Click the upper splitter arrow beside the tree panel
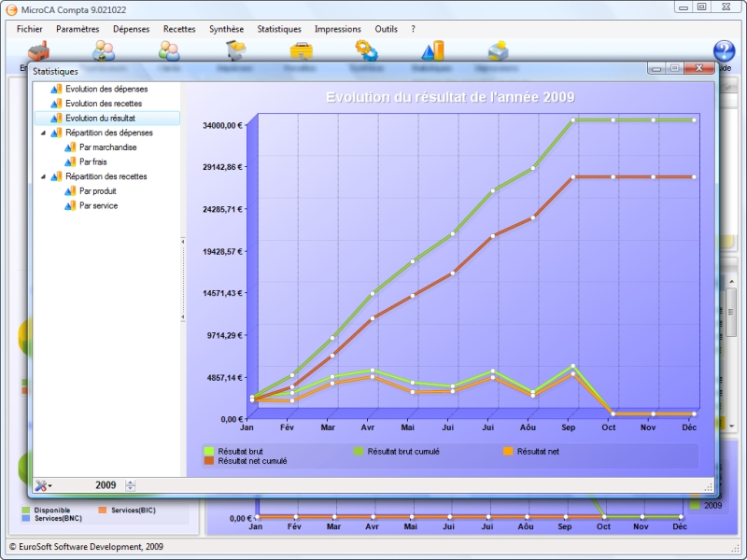This screenshot has height=560, width=747. (x=183, y=242)
